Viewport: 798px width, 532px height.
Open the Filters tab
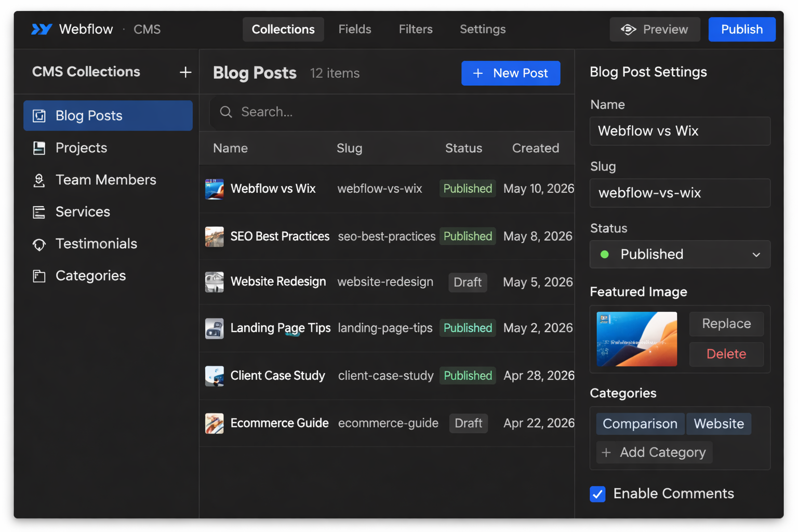(x=416, y=29)
